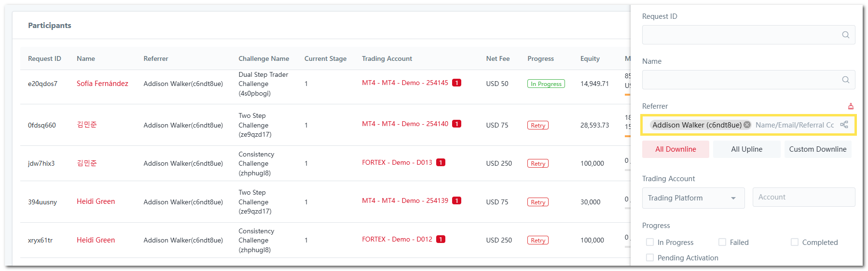868x271 pixels.
Task: Click red badge next to FORTEX Demo D012
Action: 441,240
